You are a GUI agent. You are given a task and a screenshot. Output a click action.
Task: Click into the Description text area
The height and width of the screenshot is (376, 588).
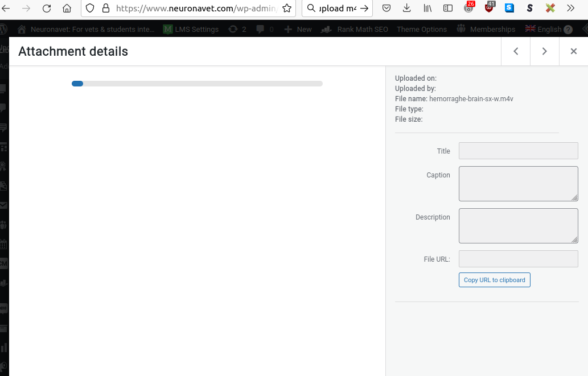[x=518, y=226]
